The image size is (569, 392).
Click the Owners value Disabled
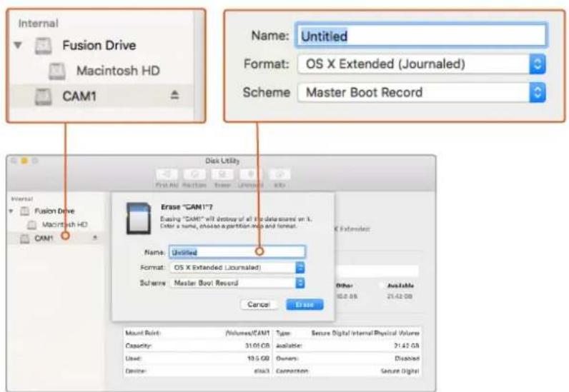pyautogui.click(x=407, y=358)
